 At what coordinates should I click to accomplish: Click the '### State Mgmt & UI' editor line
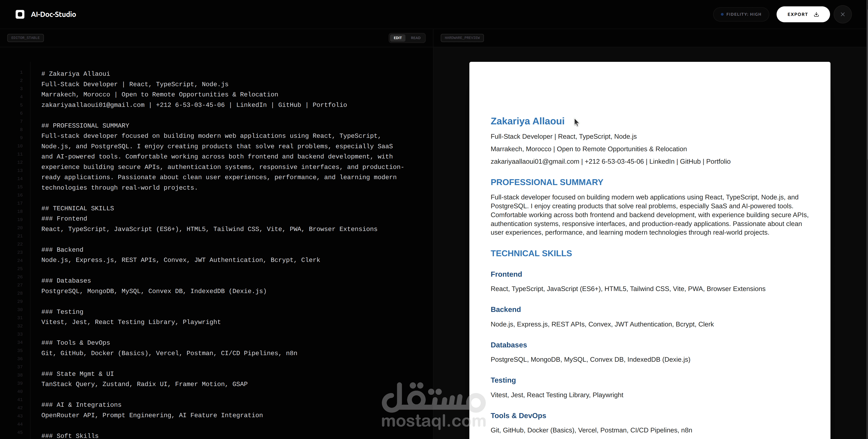(x=78, y=374)
